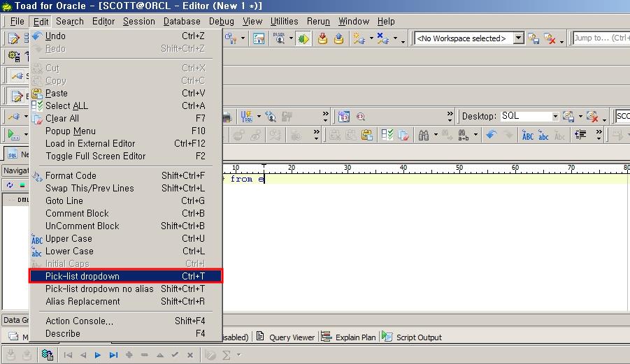Click the PL/SQL profiler icon

[279, 38]
